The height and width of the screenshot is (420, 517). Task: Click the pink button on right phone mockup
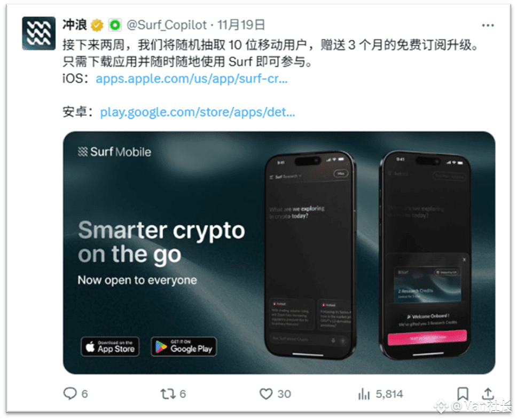coord(427,338)
